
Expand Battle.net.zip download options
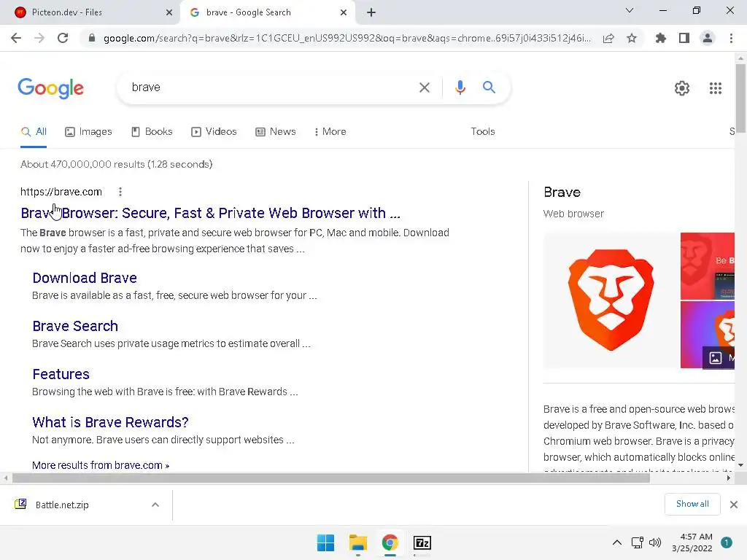pyautogui.click(x=155, y=505)
